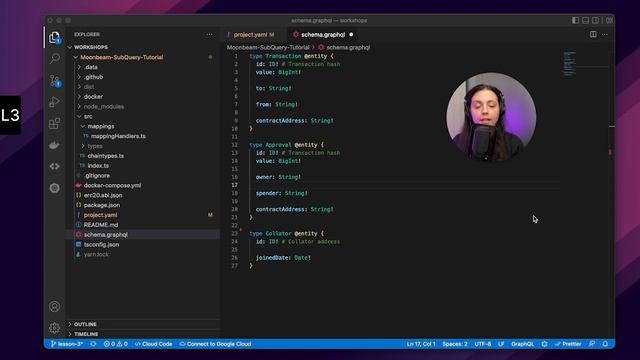Open the Accounts menu
The width and height of the screenshot is (640, 360).
(54, 306)
